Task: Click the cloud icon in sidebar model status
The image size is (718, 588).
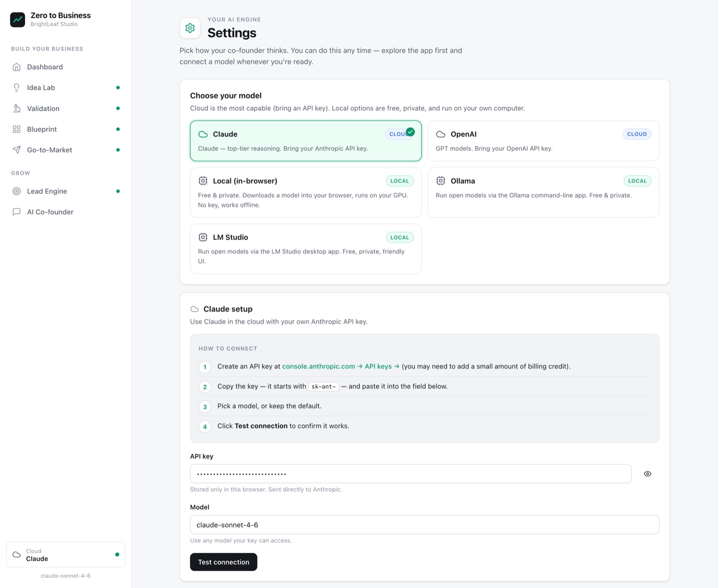Action: pos(16,555)
